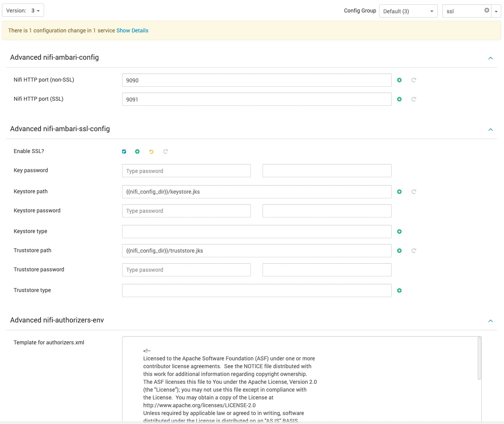This screenshot has width=504, height=424.
Task: Override the Nifi HTTP port (non-SSL) value
Action: [399, 80]
